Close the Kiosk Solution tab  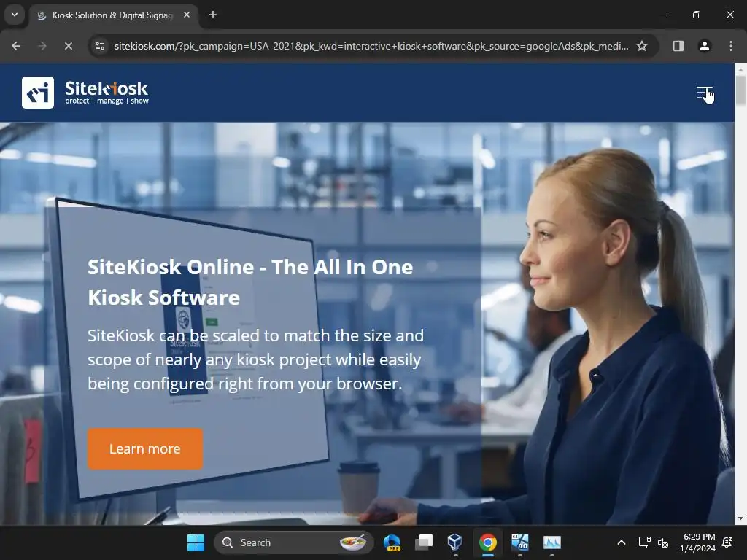coord(187,15)
